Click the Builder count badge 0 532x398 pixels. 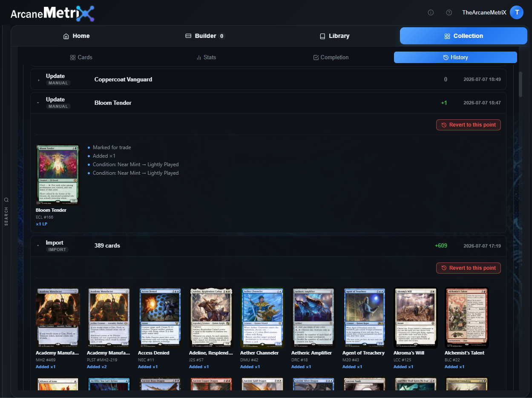click(x=222, y=36)
